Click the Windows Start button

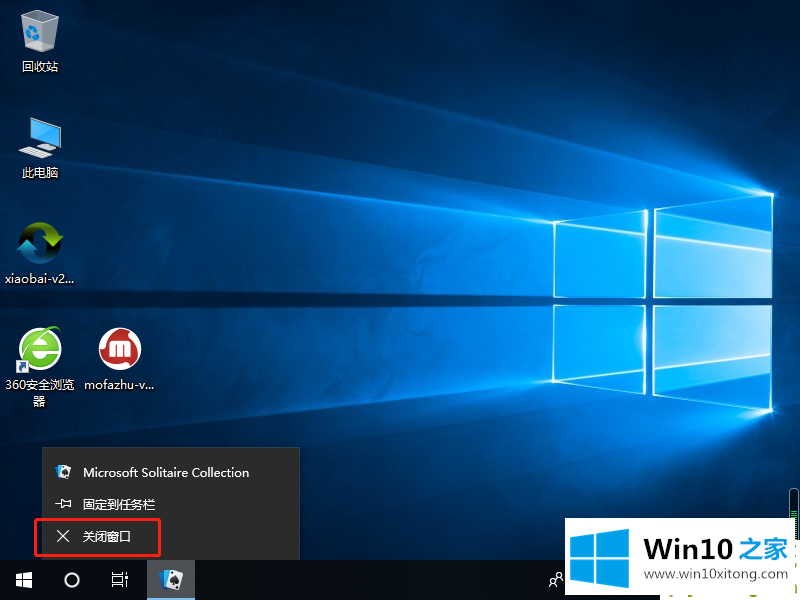[x=23, y=580]
